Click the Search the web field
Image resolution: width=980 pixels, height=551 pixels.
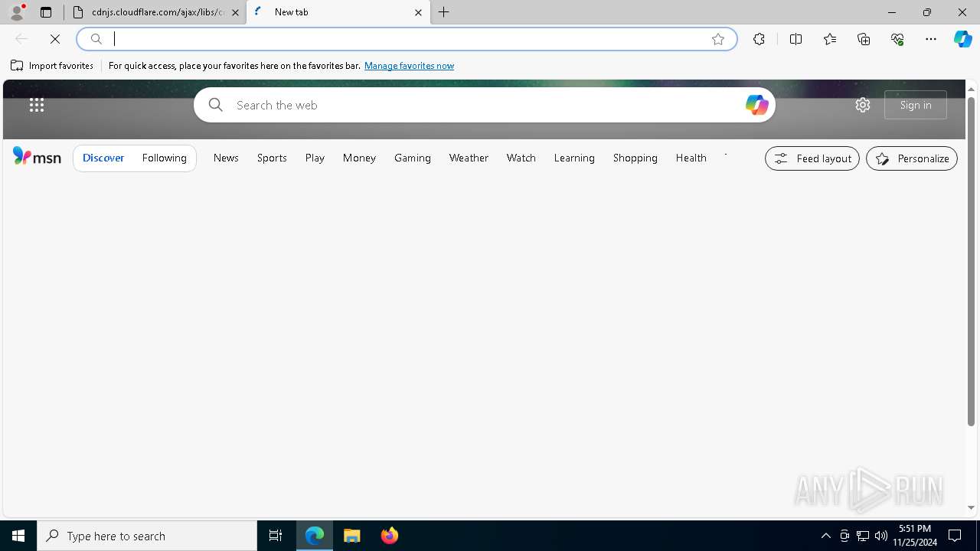(484, 105)
